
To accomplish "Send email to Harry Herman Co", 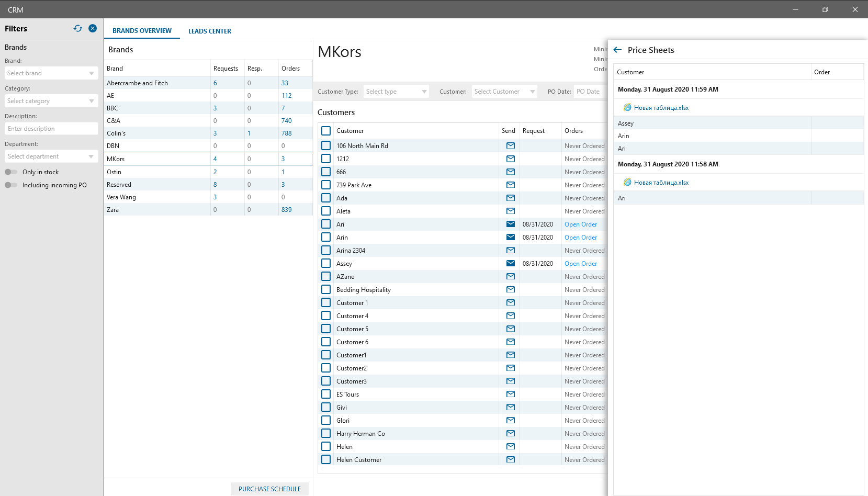I will pos(511,433).
